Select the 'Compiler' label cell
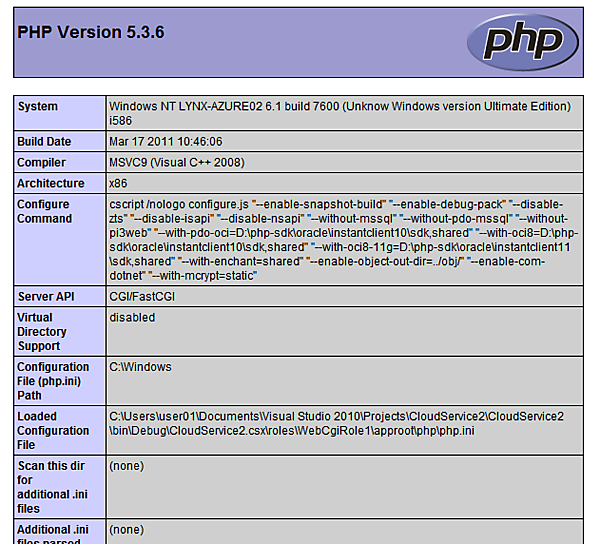 tap(60, 163)
